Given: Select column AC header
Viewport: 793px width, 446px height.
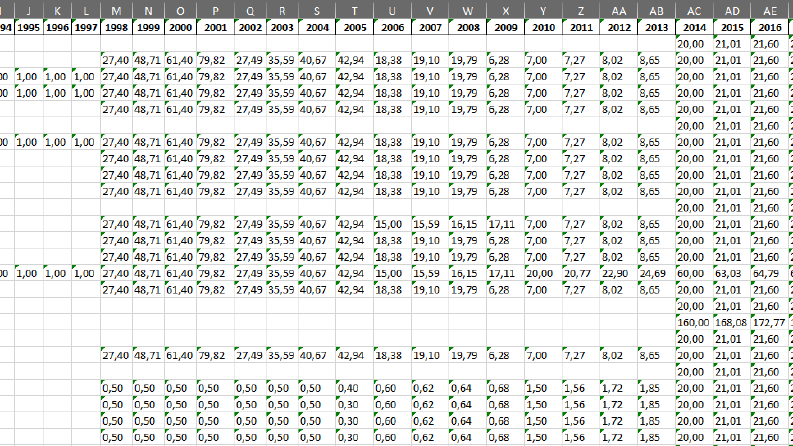Looking at the screenshot, I should (x=694, y=11).
